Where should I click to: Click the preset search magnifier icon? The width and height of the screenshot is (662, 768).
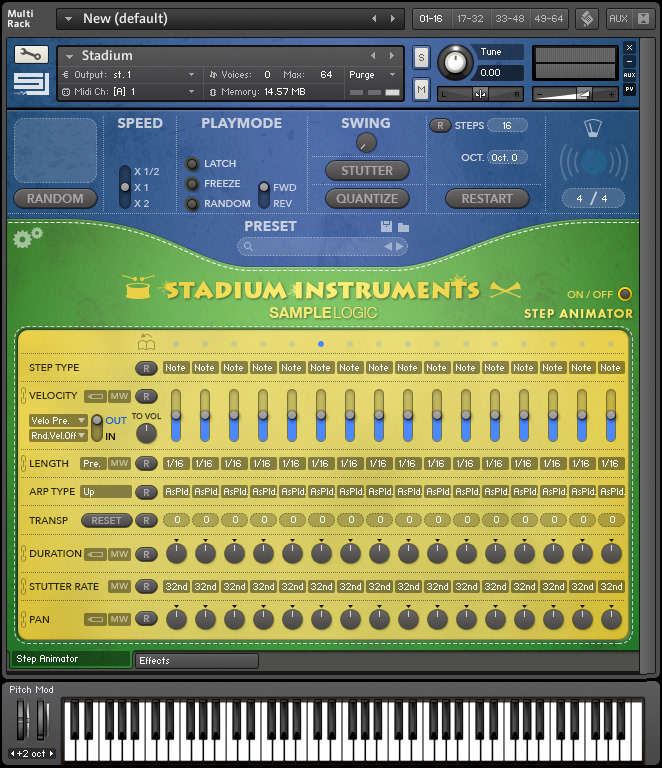248,246
